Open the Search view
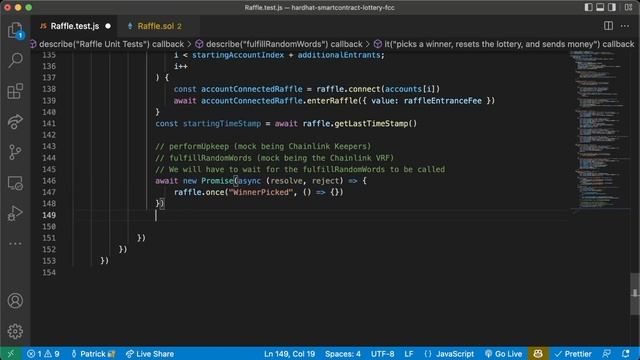640x360 pixels. [x=15, y=60]
